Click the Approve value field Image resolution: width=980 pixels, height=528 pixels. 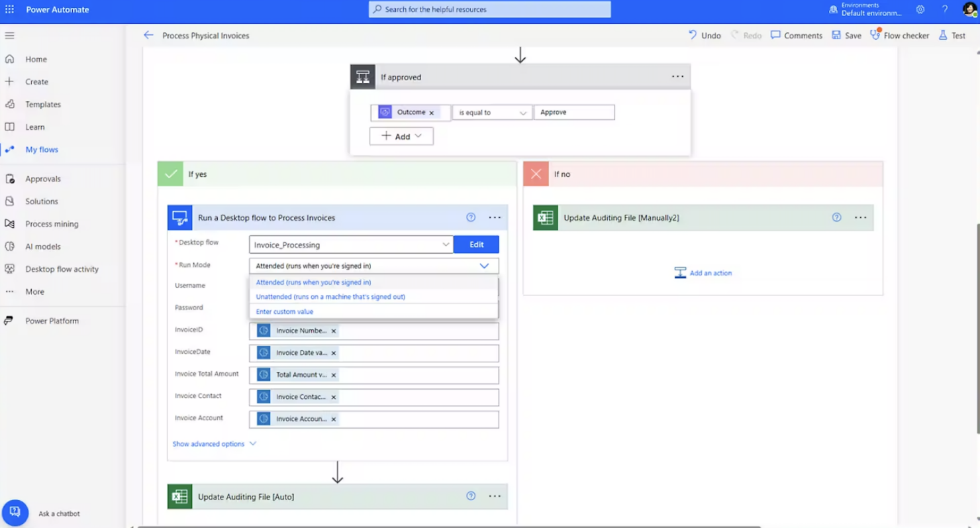tap(574, 113)
